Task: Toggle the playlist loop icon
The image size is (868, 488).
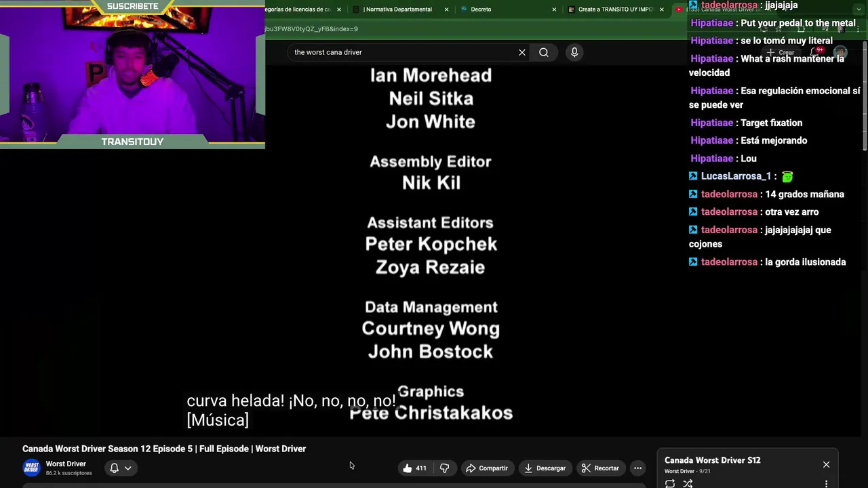Action: click(670, 483)
